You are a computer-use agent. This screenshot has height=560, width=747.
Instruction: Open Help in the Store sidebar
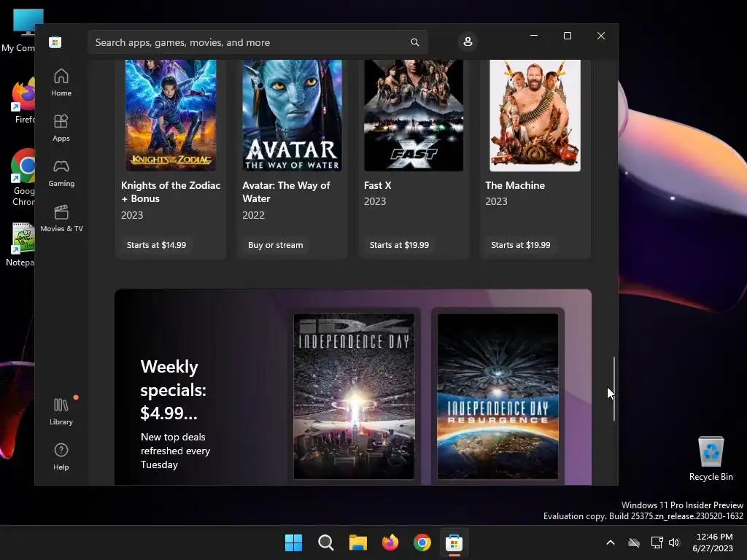(x=61, y=456)
